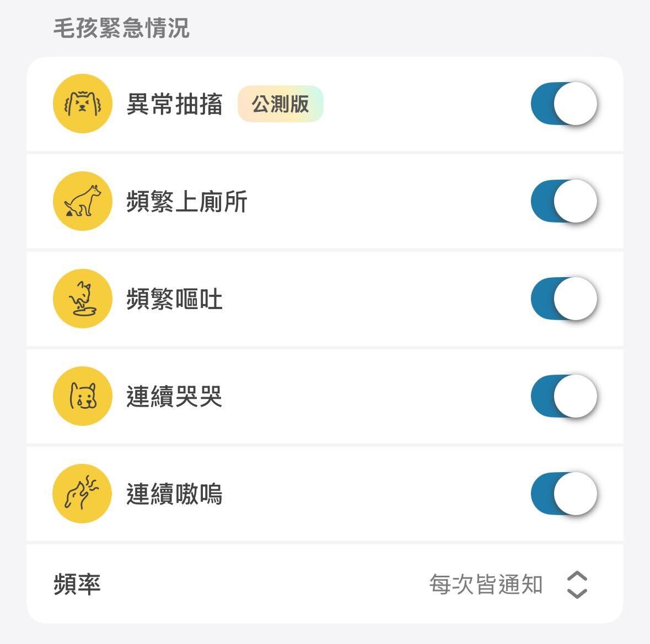Screen dimensions: 650x644
Task: Toggle the 頻繁嘔吐 notification switch
Action: (x=563, y=299)
